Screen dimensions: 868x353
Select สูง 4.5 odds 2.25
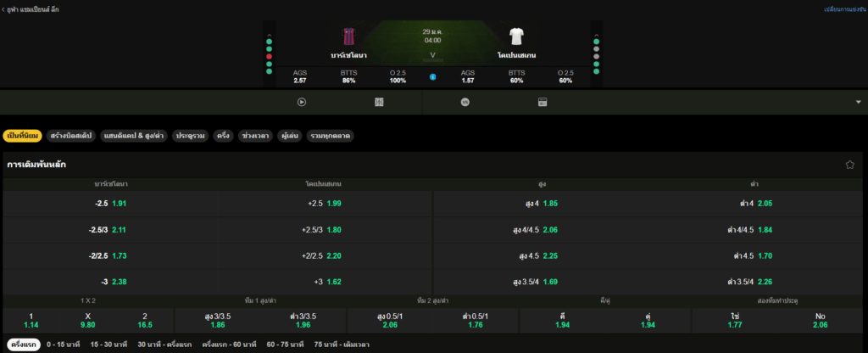[x=541, y=255]
